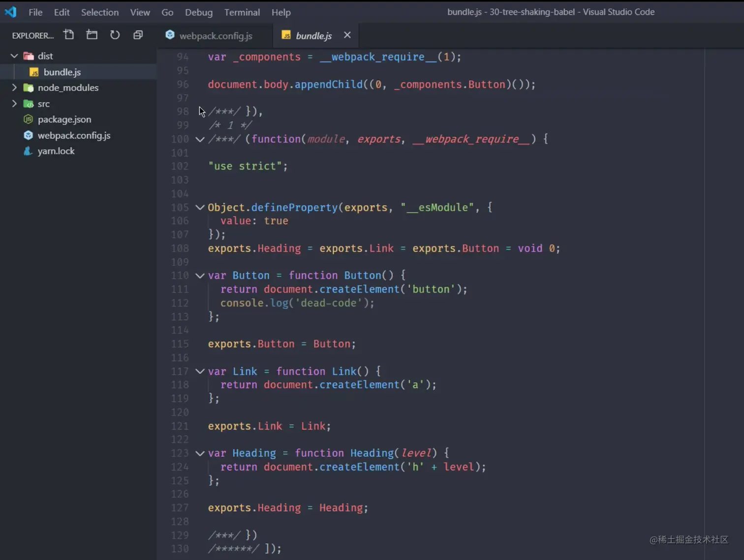Open package.json from Explorer
The height and width of the screenshot is (560, 744).
pos(79,119)
